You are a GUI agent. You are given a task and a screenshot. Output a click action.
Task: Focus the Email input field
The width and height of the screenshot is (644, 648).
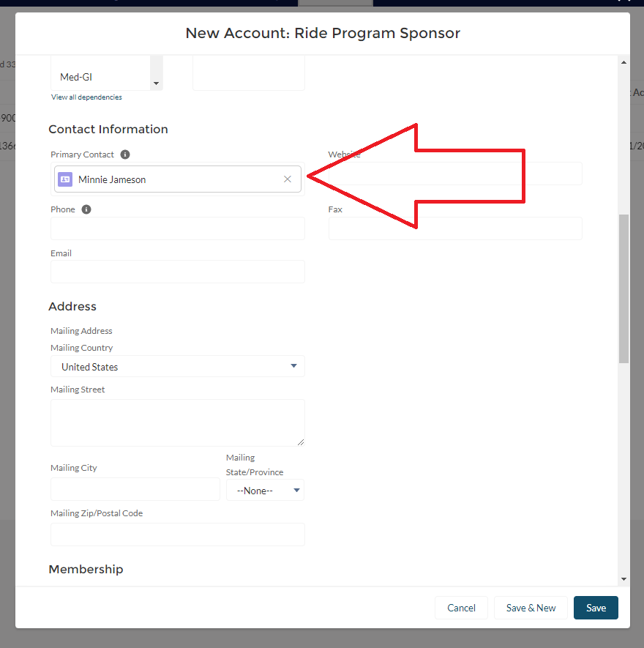[x=178, y=272]
